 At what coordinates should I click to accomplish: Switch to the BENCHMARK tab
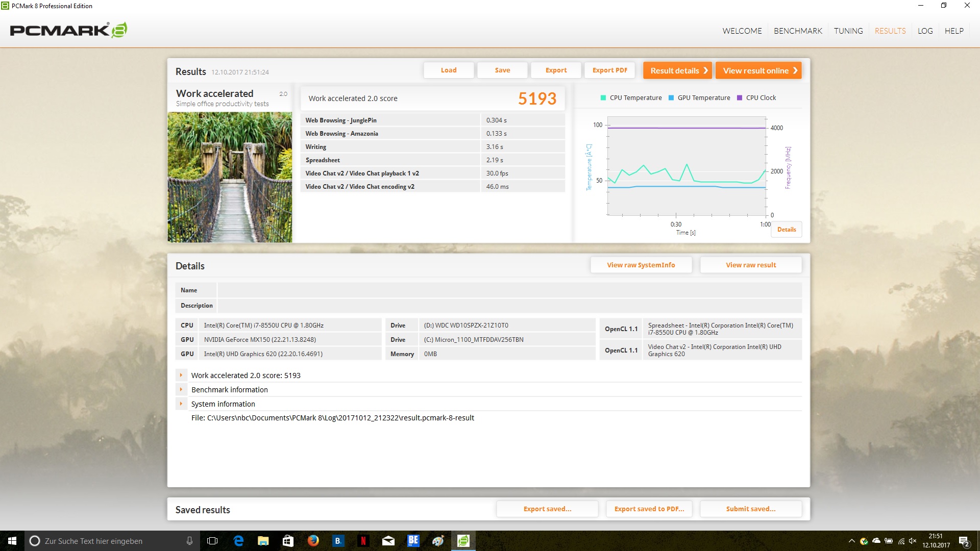pos(798,31)
